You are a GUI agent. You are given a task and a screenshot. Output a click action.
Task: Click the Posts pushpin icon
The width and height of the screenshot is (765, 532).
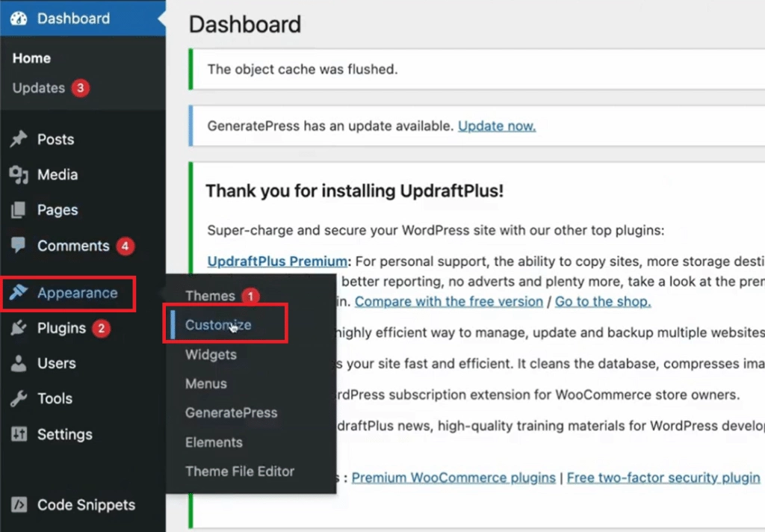point(19,139)
